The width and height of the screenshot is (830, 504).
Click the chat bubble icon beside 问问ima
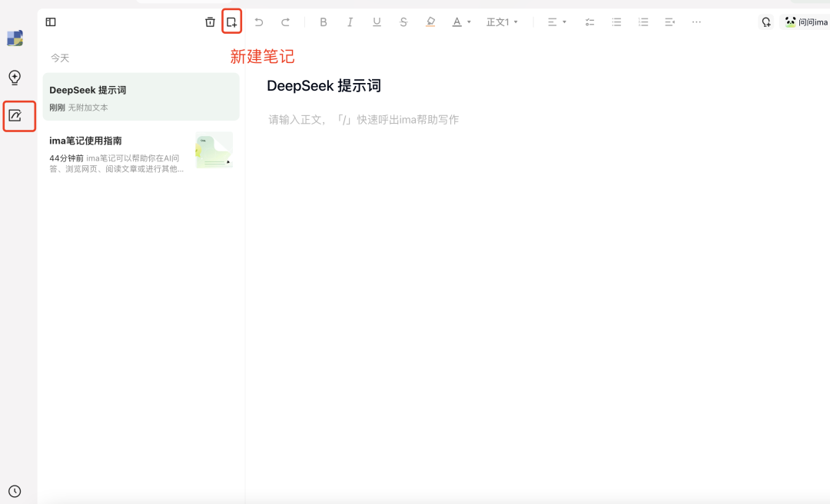pyautogui.click(x=766, y=22)
